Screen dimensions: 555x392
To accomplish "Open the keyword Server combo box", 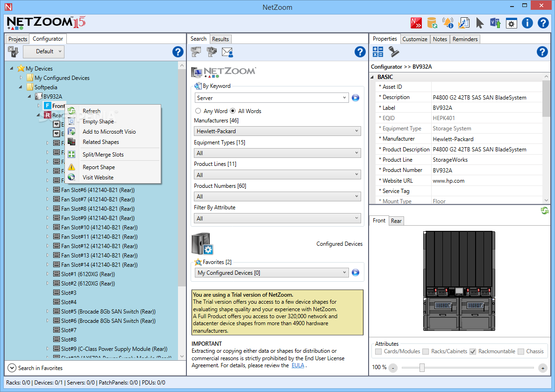I will coord(271,98).
